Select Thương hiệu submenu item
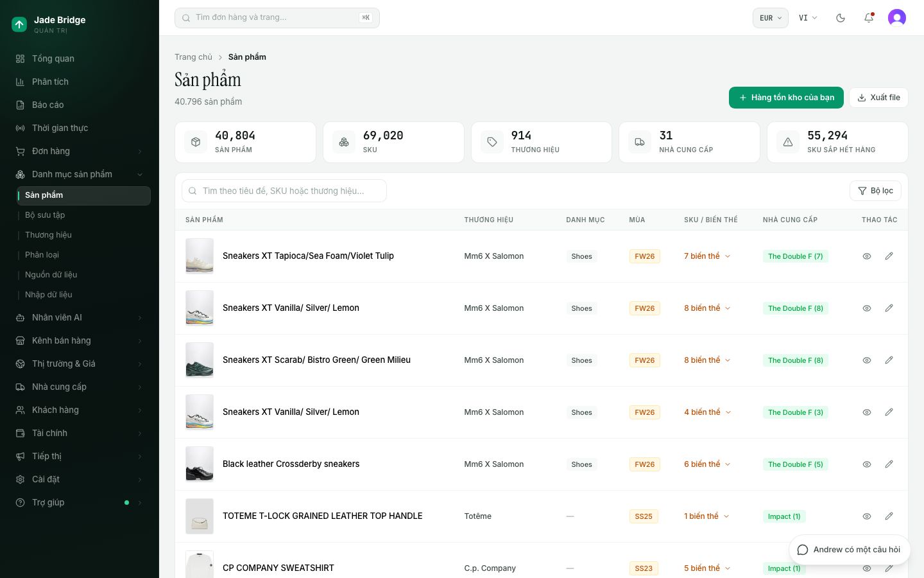The width and height of the screenshot is (924, 578). (x=83, y=235)
